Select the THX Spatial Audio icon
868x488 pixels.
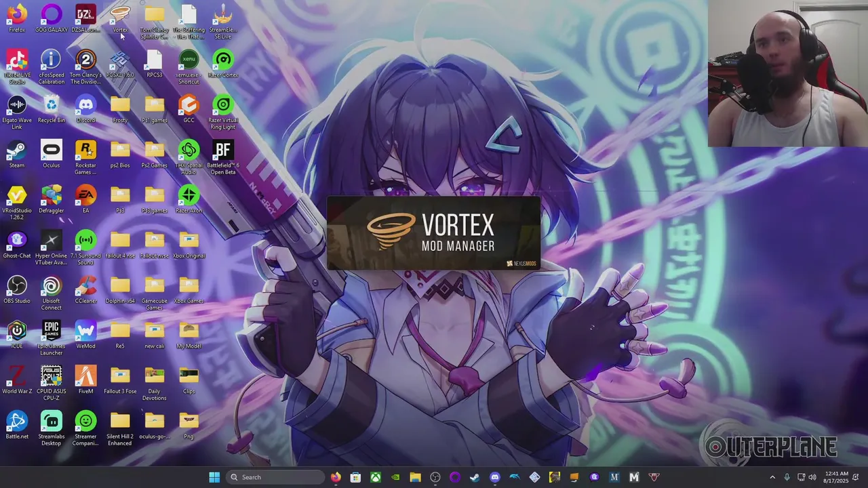click(x=189, y=158)
